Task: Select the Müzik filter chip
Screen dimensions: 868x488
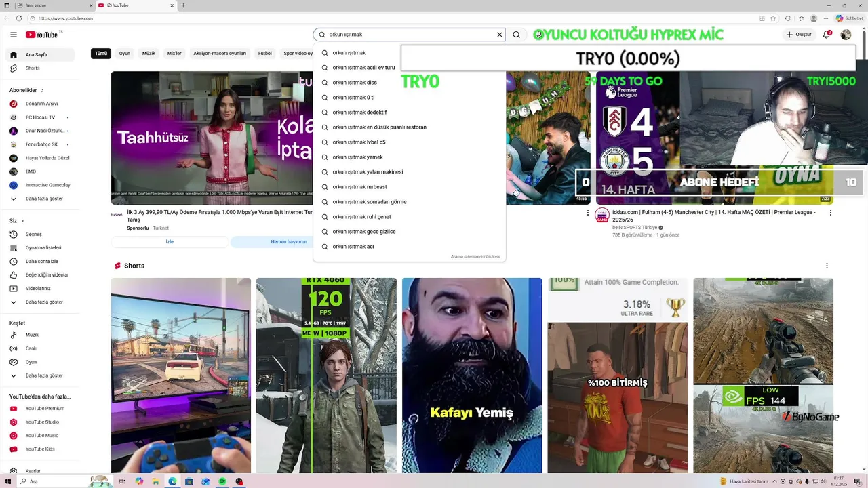Action: tap(149, 54)
